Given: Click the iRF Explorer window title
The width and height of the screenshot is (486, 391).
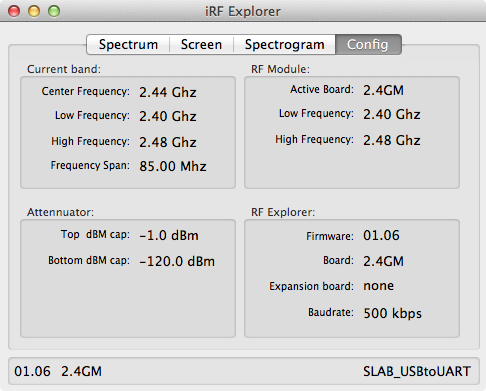Looking at the screenshot, I should click(243, 11).
